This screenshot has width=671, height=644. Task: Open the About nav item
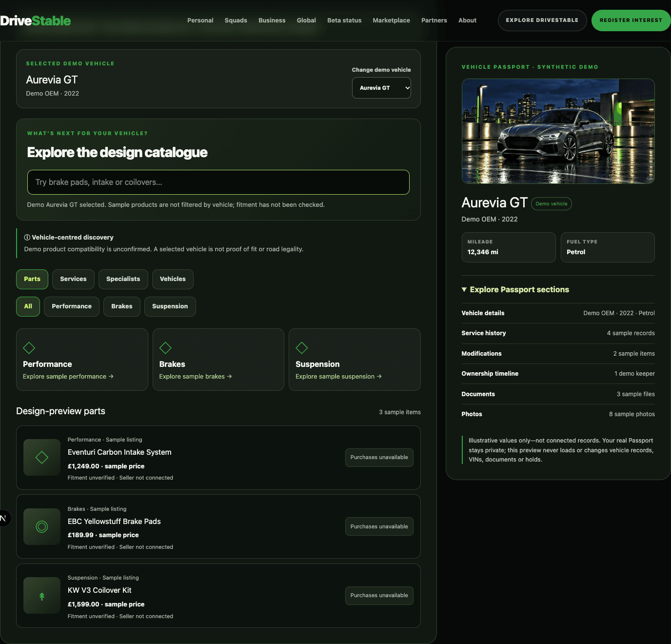[x=467, y=20]
